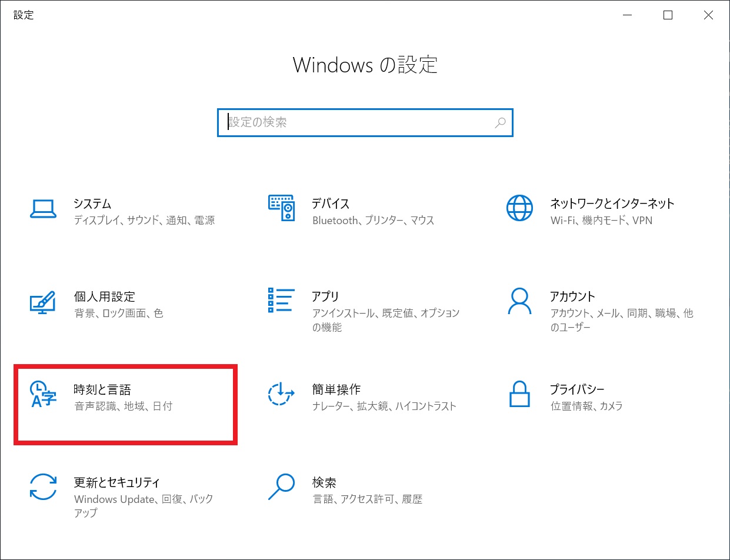Open the 時刻と言語 clock and letter icon

[42, 394]
